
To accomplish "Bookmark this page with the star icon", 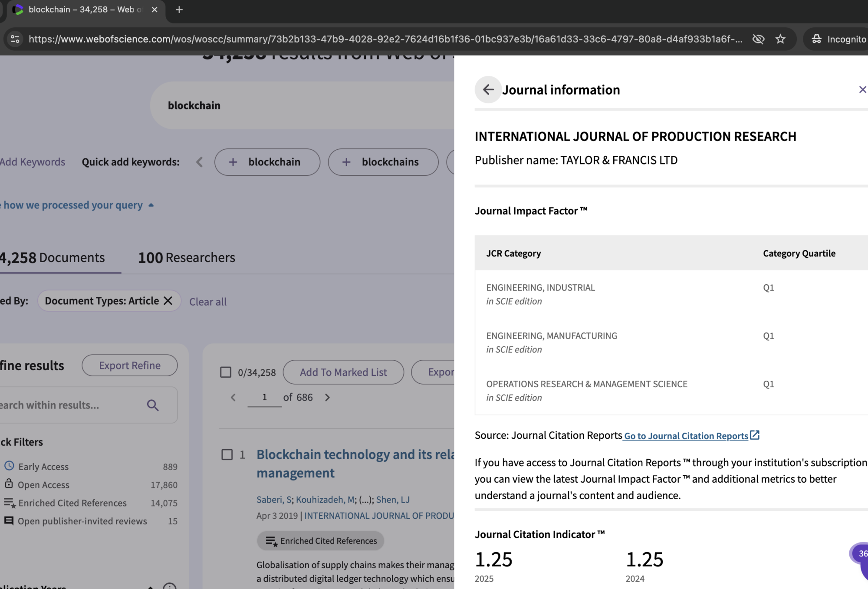I will pos(780,39).
